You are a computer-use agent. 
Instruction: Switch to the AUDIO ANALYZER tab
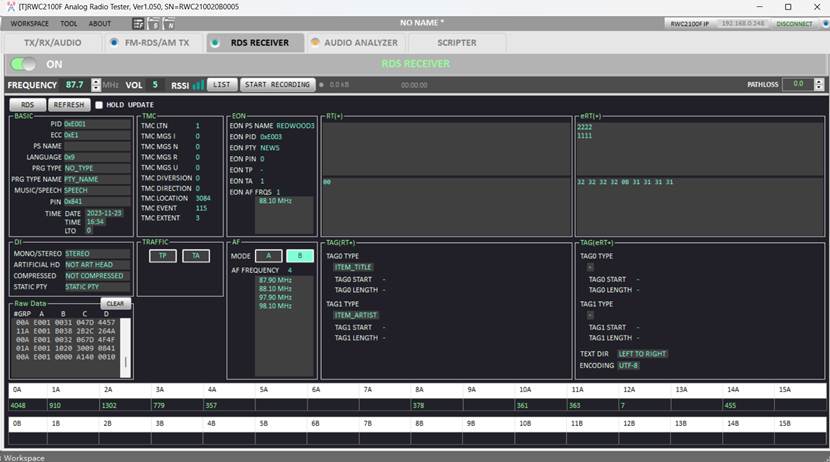[354, 43]
